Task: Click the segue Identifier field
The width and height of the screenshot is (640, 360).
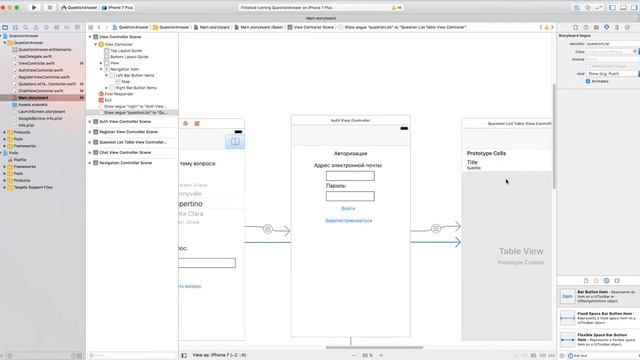Action: (x=612, y=44)
